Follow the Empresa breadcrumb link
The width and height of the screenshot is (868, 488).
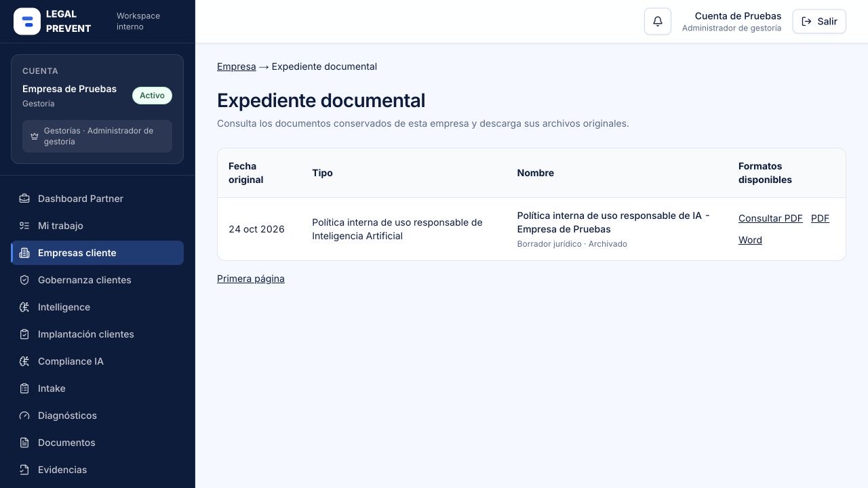[x=236, y=66]
